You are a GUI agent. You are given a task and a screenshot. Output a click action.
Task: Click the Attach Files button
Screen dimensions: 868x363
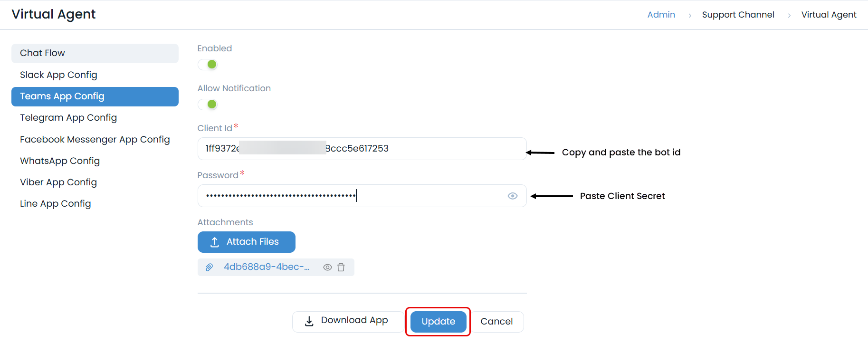pyautogui.click(x=246, y=242)
